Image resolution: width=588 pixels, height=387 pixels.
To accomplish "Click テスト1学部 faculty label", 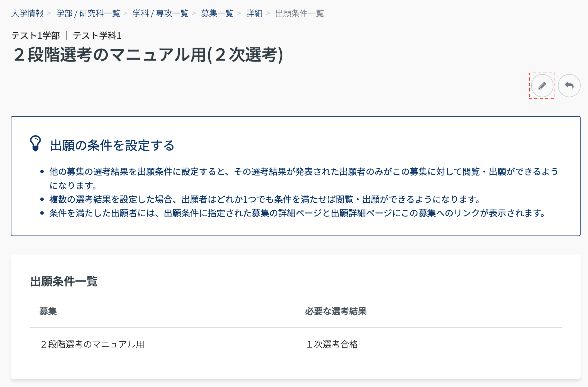I will click(x=36, y=36).
